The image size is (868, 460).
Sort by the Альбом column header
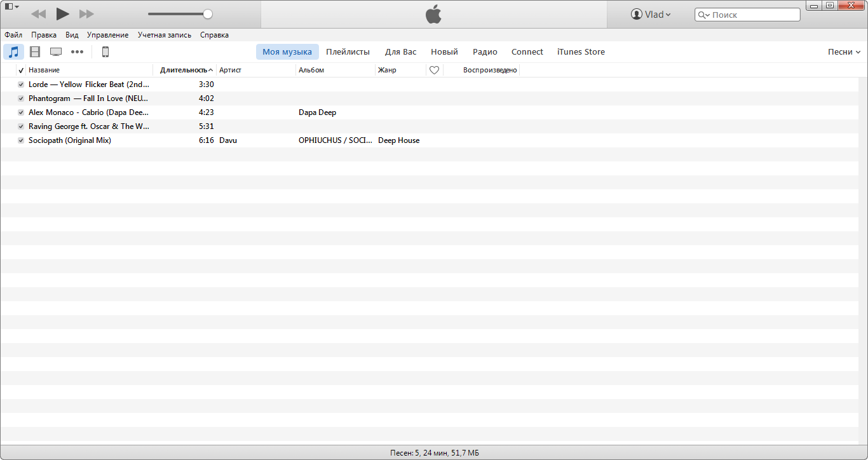(336, 70)
